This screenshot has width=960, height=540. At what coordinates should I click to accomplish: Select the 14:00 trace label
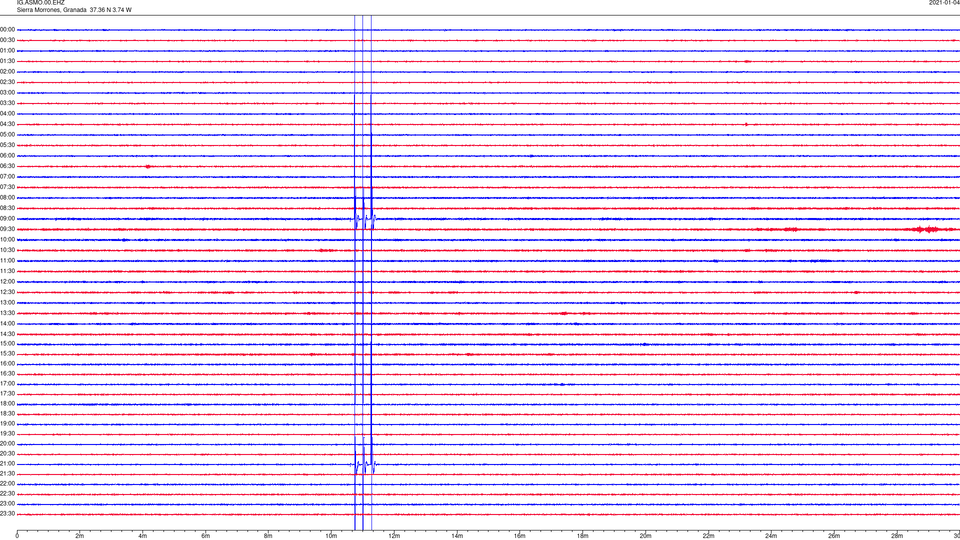tap(7, 323)
